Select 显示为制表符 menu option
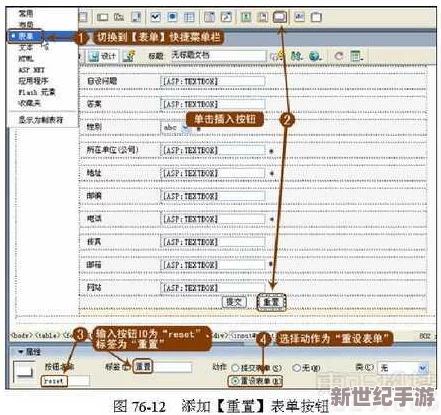 point(40,120)
